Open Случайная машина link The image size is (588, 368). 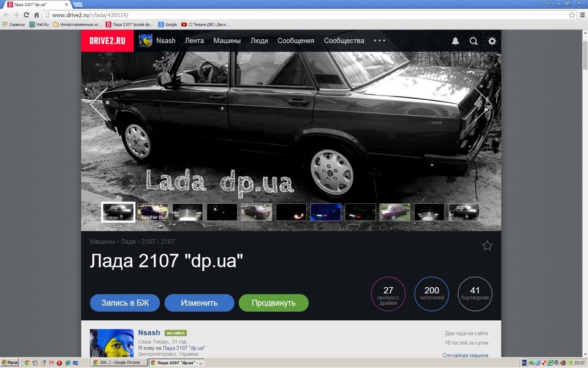(x=465, y=355)
